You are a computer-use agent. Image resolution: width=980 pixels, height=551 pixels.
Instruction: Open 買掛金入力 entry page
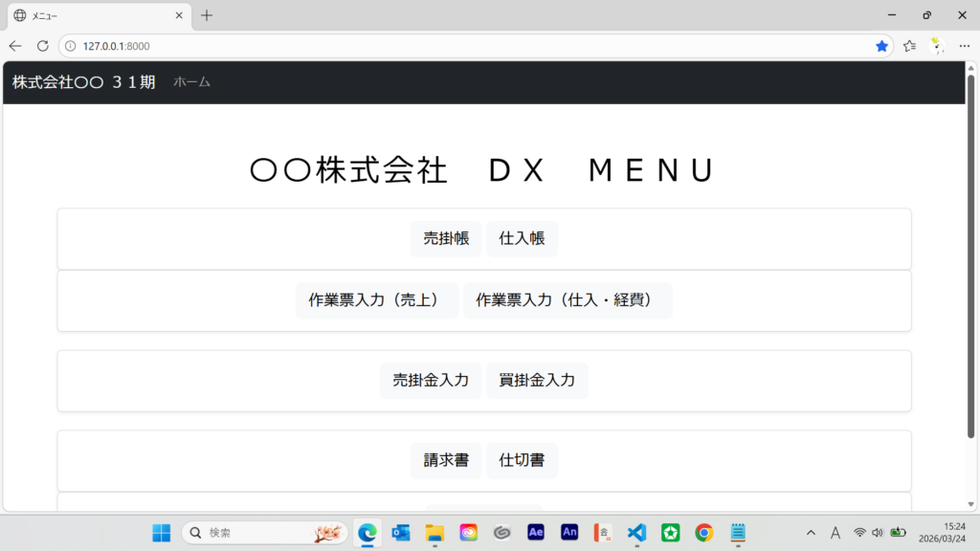click(537, 381)
